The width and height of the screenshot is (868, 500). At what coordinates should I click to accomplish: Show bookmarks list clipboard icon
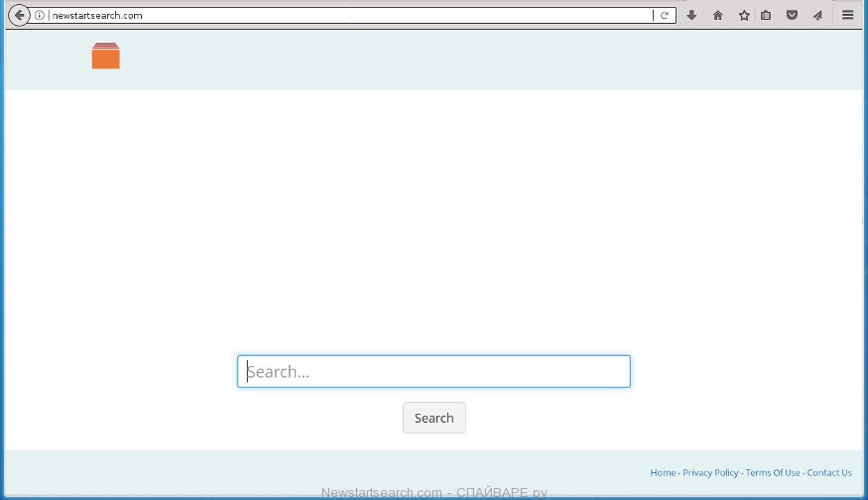coord(766,16)
